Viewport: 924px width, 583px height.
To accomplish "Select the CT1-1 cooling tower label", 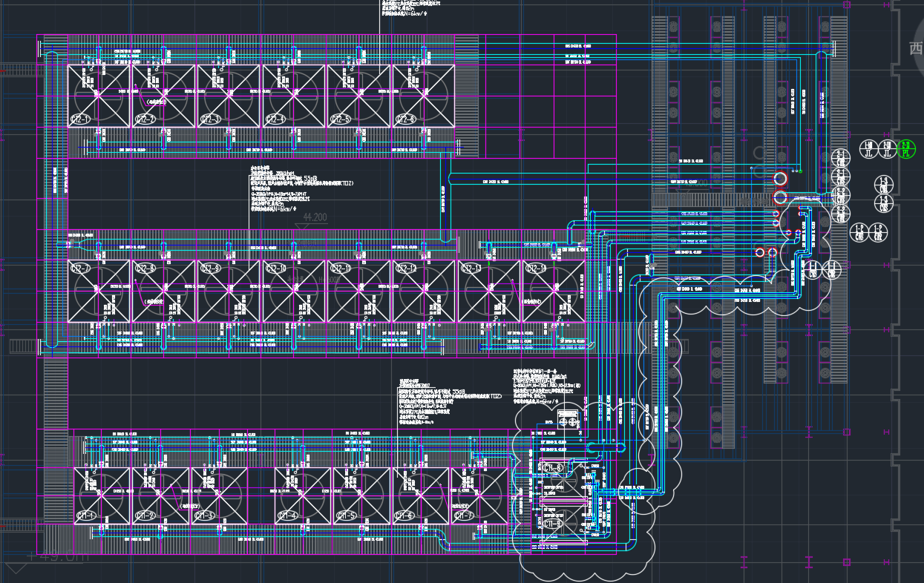I will pos(86,516).
